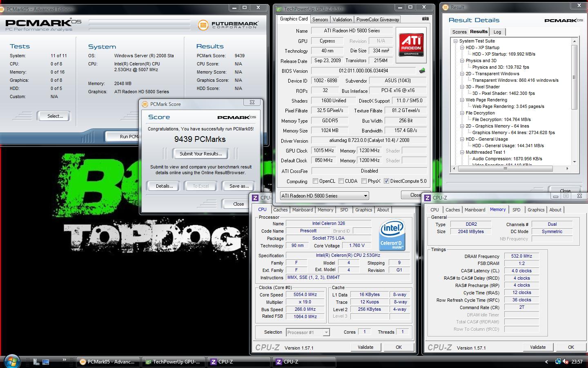Open the Scores tab in Result Details
Screen dimensions: 588x368
tap(459, 32)
